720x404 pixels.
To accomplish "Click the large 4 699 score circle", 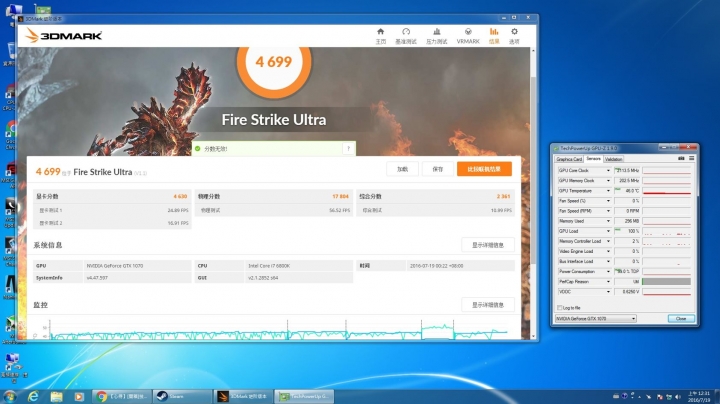I will [x=274, y=62].
